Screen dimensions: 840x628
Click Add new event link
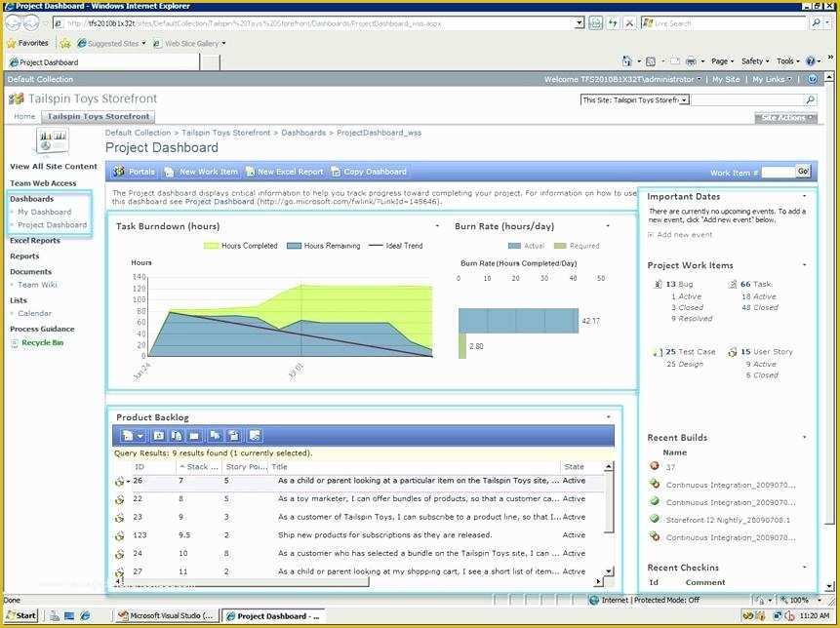pyautogui.click(x=685, y=234)
